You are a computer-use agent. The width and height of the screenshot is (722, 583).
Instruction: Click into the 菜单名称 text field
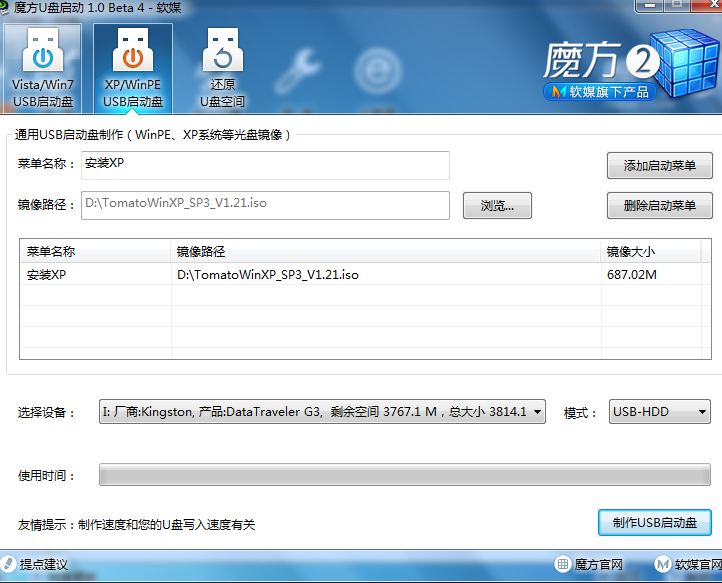tap(265, 165)
